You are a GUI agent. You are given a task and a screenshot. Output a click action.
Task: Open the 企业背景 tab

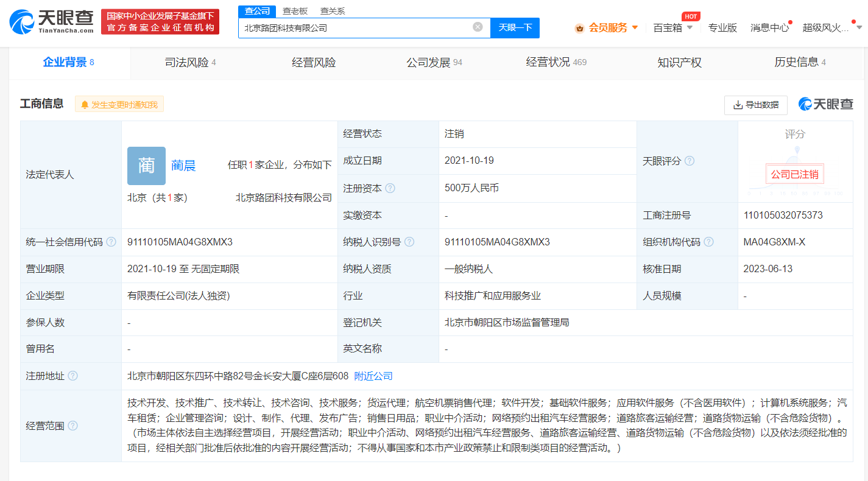(69, 62)
